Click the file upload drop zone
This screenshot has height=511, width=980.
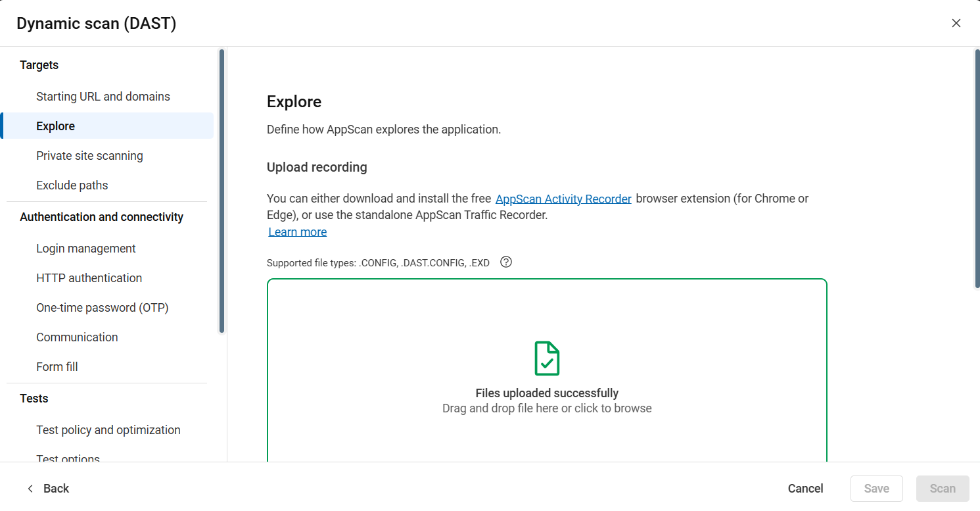(547, 434)
